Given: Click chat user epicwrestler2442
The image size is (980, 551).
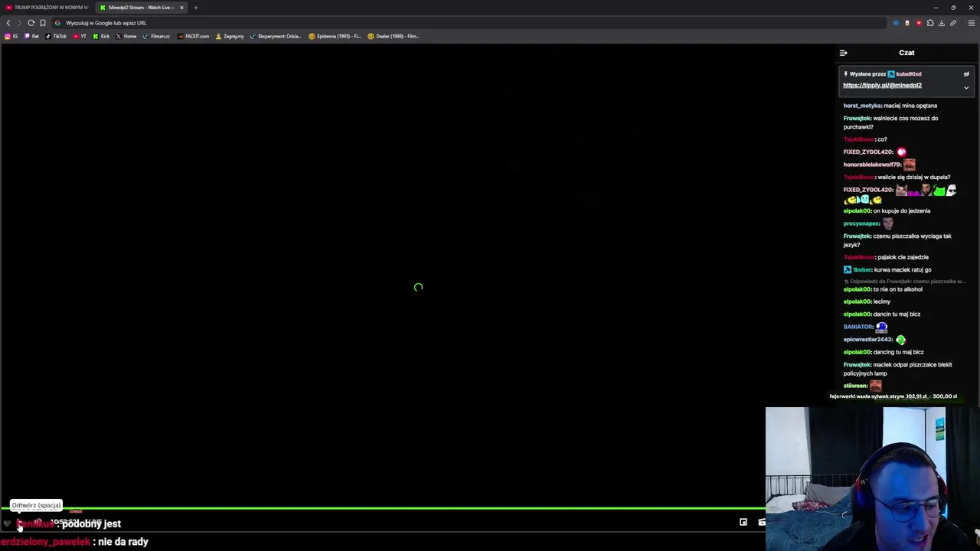Looking at the screenshot, I should pyautogui.click(x=868, y=339).
